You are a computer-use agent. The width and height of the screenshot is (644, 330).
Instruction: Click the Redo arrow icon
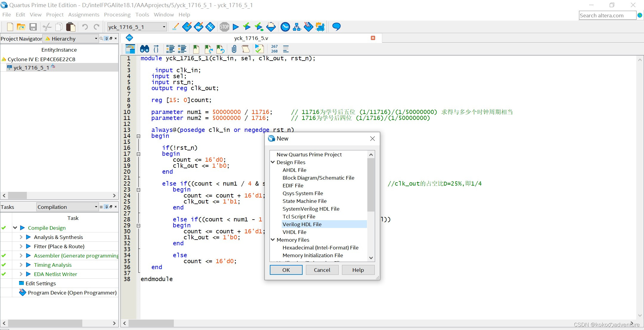(x=97, y=27)
